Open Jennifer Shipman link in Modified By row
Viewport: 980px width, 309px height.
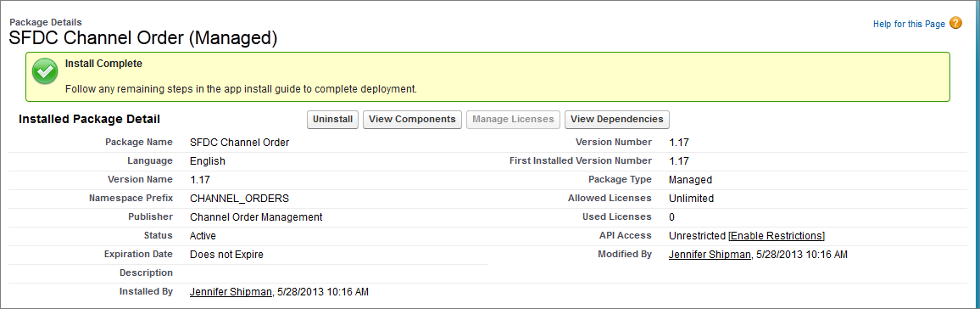(710, 255)
